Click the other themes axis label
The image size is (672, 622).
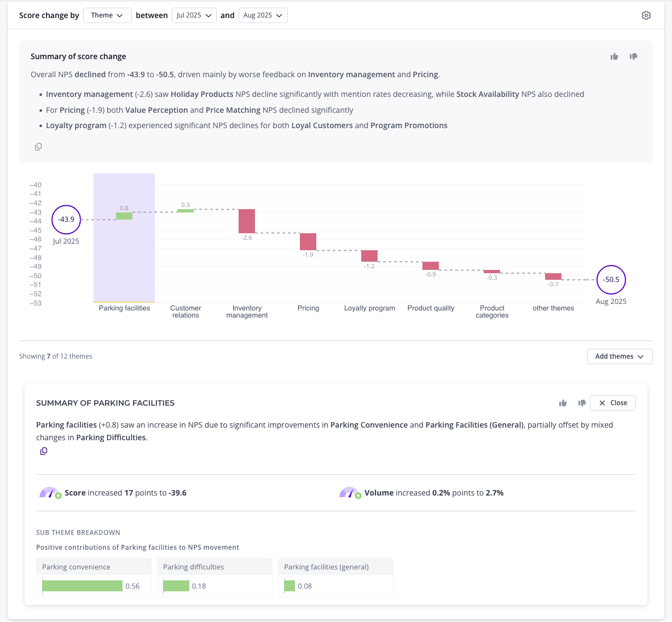pyautogui.click(x=553, y=308)
